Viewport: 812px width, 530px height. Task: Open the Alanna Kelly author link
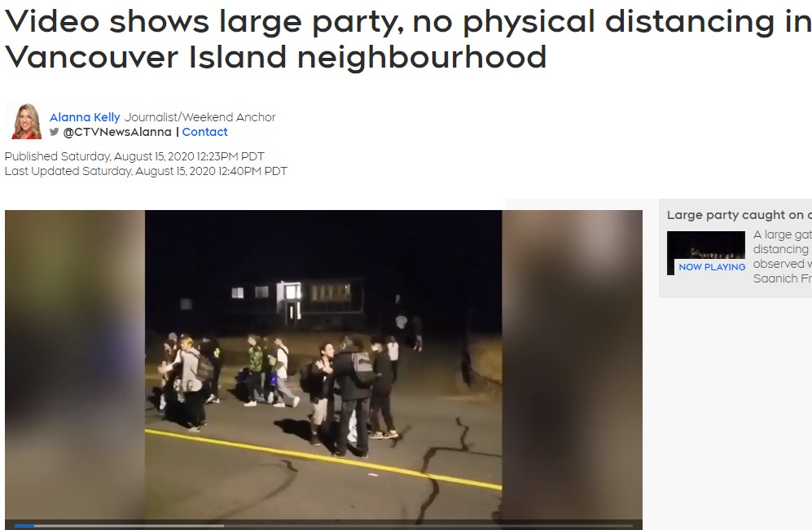click(85, 117)
